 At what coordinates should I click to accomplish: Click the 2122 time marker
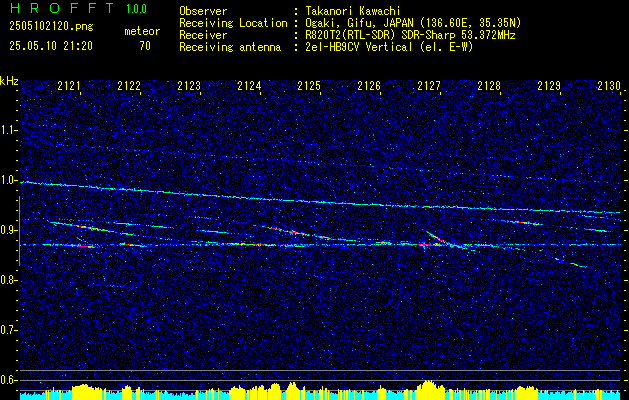[129, 86]
